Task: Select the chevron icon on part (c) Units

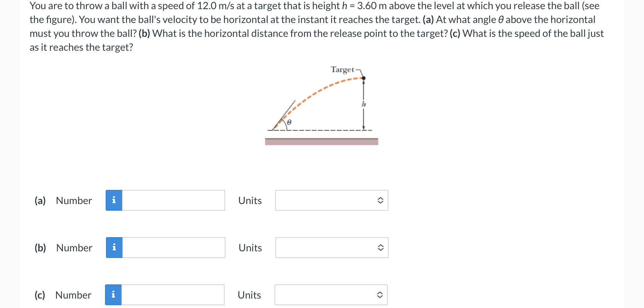Action: (380, 295)
